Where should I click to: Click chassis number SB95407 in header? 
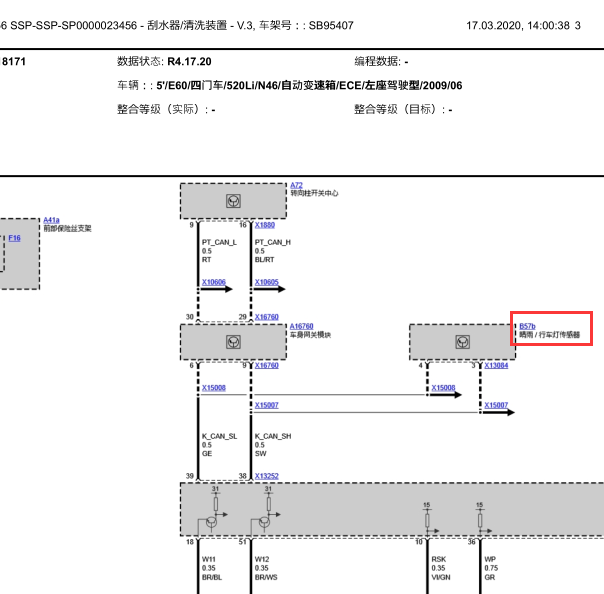coord(331,26)
